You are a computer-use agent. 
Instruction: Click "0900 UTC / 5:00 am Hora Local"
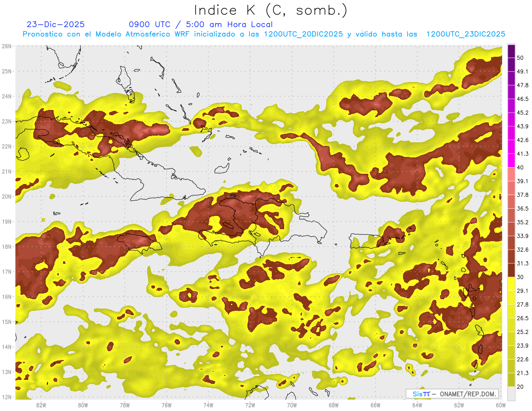click(201, 24)
